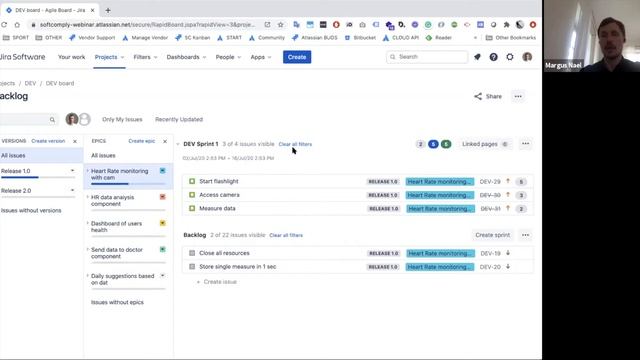Collapse the DEV Sprint 1 section
640x360 pixels.
pos(178,144)
